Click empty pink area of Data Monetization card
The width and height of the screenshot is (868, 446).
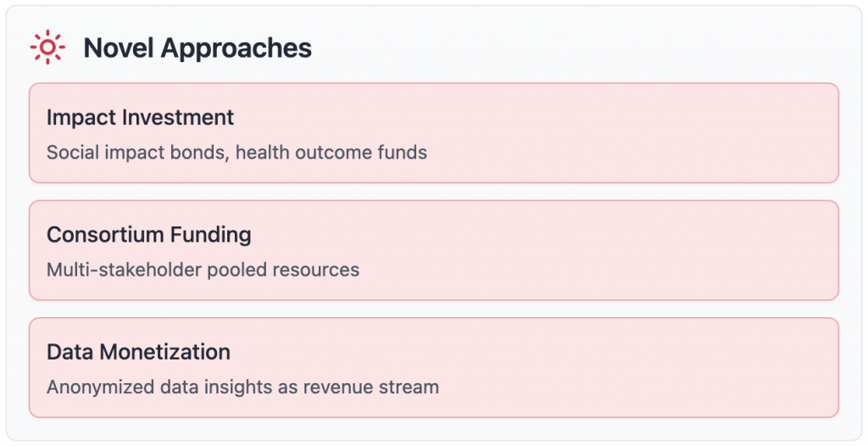636,368
